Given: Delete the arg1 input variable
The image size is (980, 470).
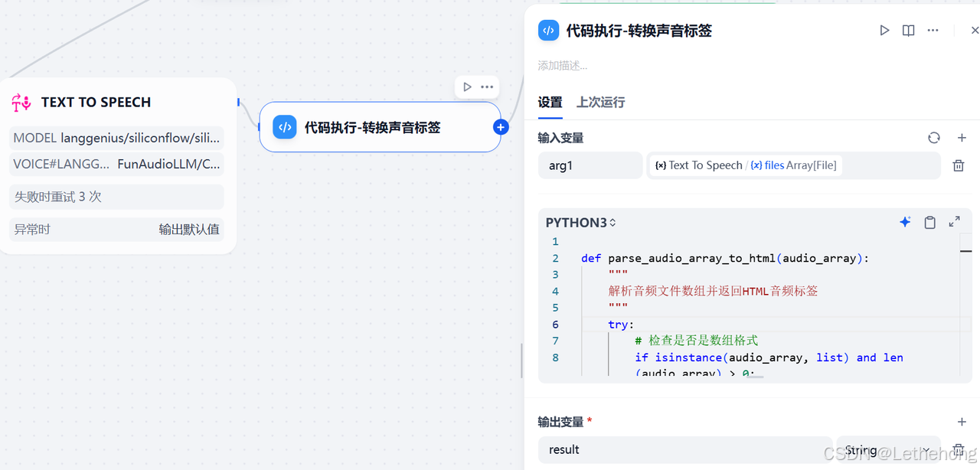Looking at the screenshot, I should coord(958,165).
